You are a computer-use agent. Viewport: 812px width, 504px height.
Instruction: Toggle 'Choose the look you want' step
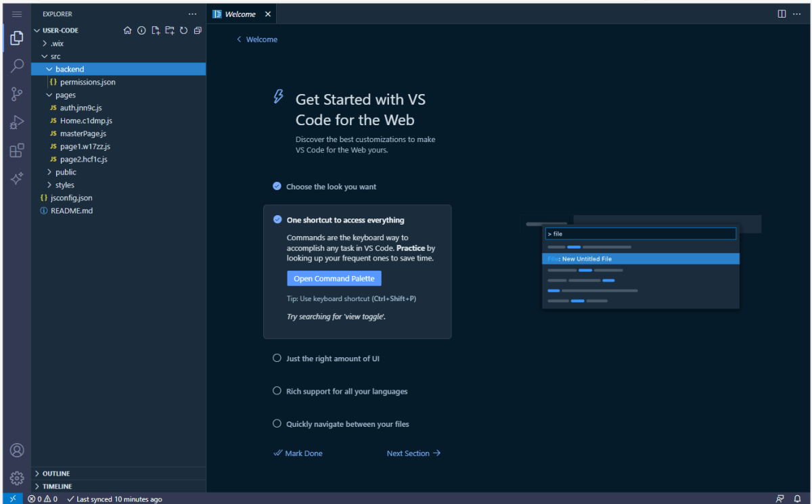277,186
